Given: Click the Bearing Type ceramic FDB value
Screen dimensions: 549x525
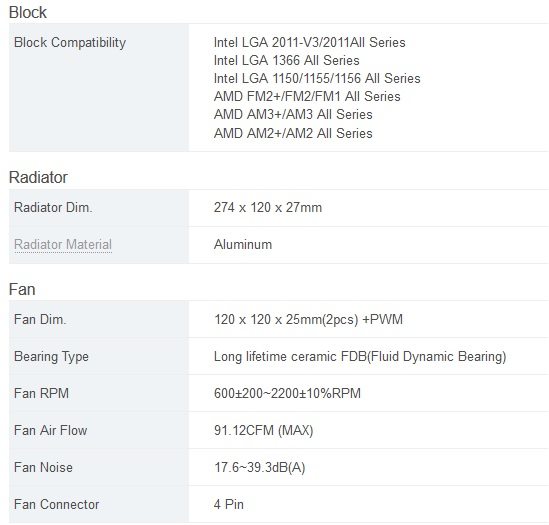Looking at the screenshot, I should tap(360, 357).
